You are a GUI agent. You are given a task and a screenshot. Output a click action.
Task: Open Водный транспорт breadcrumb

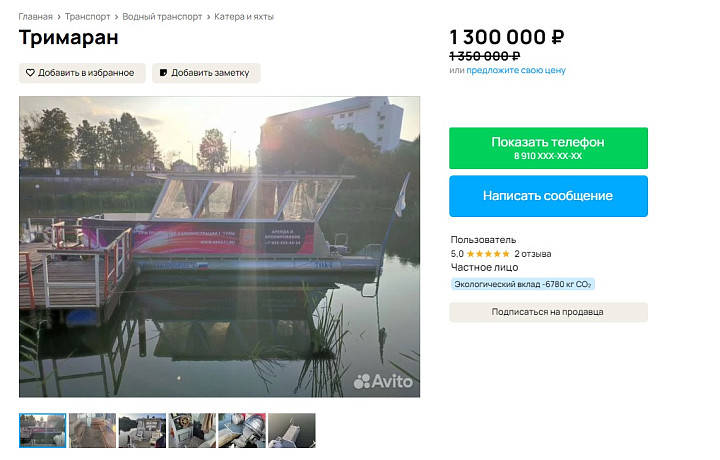pos(162,17)
